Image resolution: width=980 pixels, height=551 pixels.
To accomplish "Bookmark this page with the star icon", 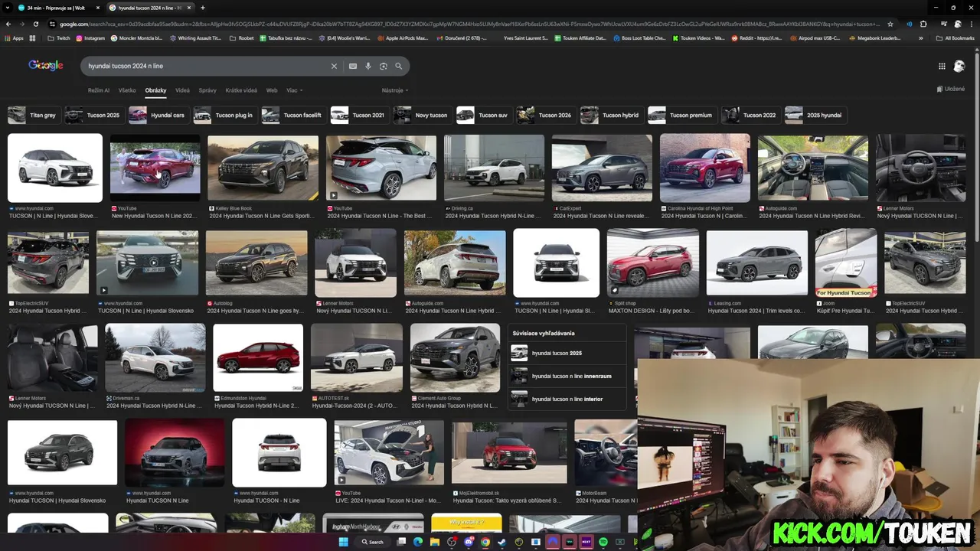I will tap(890, 24).
